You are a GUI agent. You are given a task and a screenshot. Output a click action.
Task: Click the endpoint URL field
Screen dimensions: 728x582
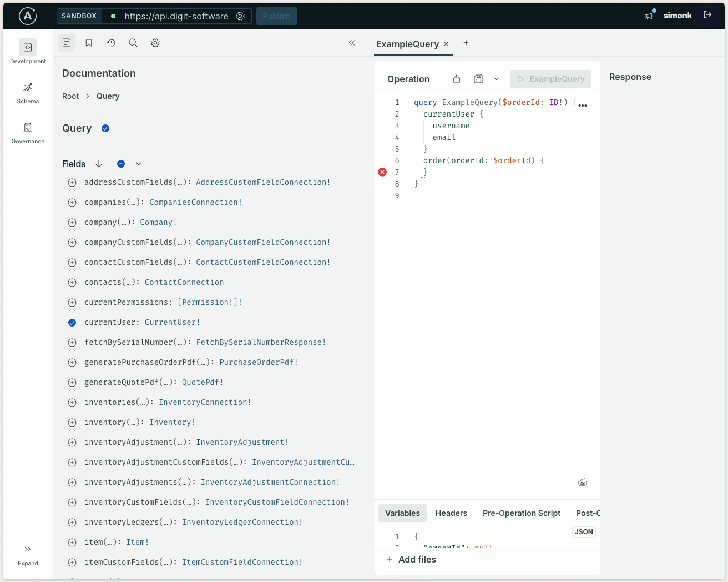[x=176, y=16]
